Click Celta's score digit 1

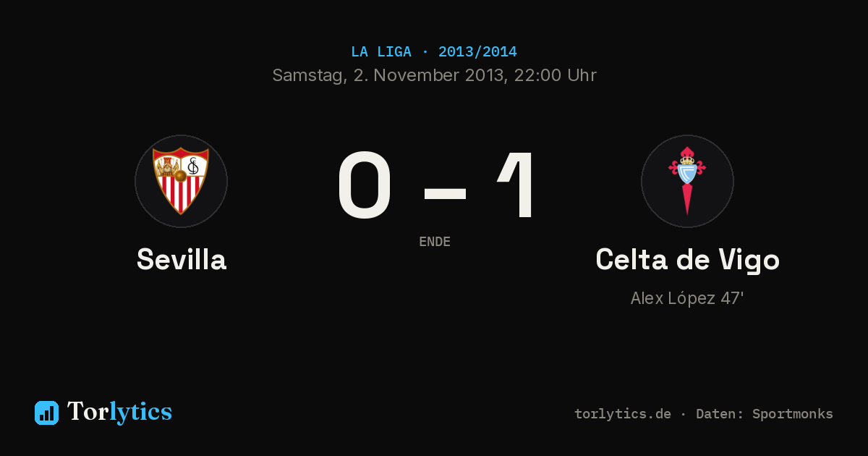pyautogui.click(x=518, y=185)
